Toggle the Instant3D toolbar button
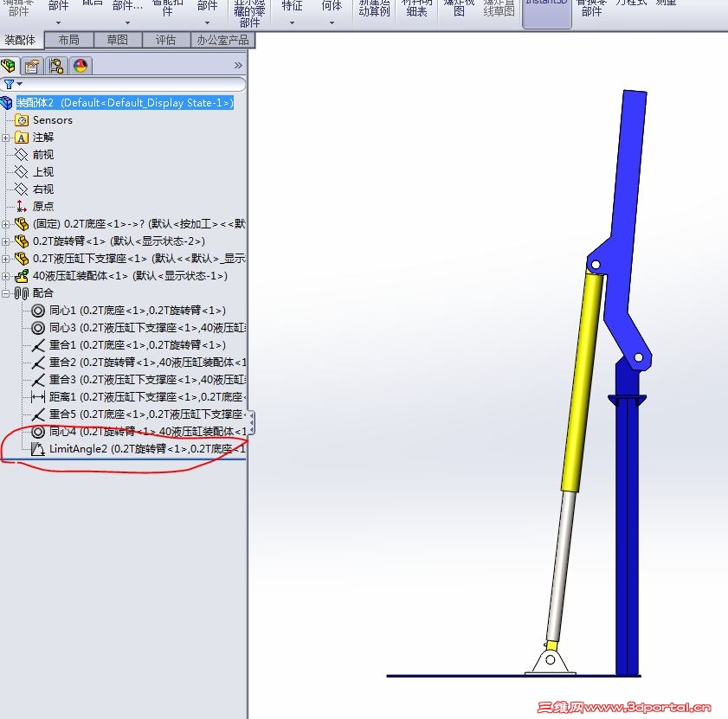728x719 pixels. [x=546, y=13]
